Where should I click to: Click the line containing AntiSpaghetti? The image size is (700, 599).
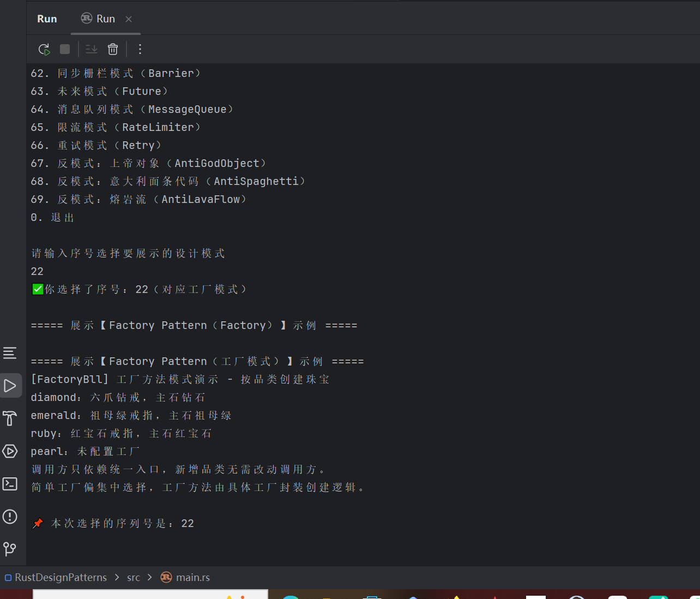168,181
